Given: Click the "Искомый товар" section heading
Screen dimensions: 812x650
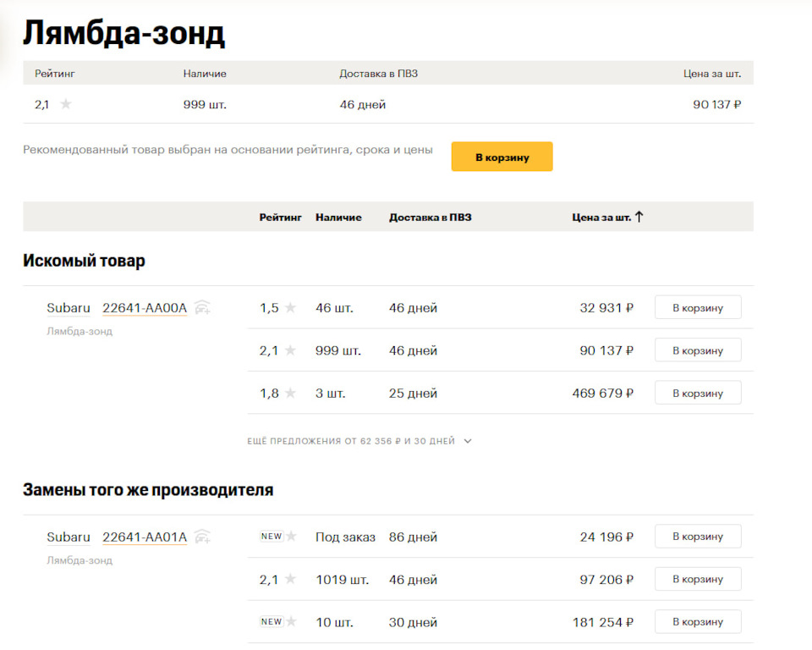Looking at the screenshot, I should pos(84,260).
